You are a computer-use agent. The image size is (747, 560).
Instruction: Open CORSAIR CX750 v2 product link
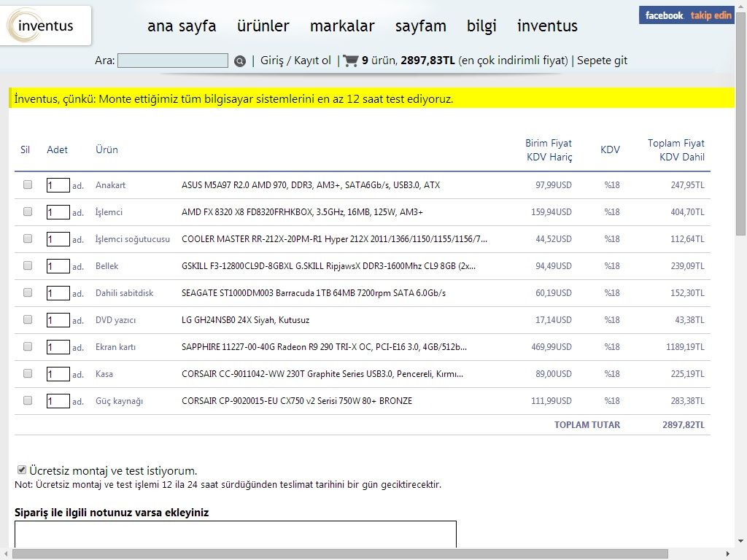(x=297, y=401)
